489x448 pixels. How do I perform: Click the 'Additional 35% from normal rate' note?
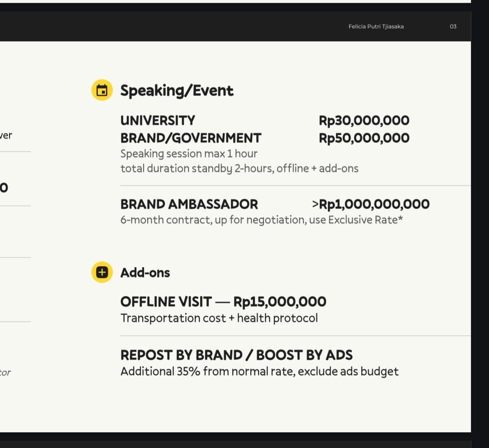pos(259,372)
